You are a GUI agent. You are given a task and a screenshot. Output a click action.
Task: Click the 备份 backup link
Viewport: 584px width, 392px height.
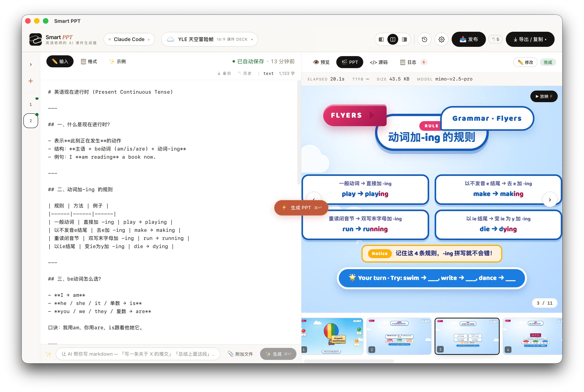(224, 73)
